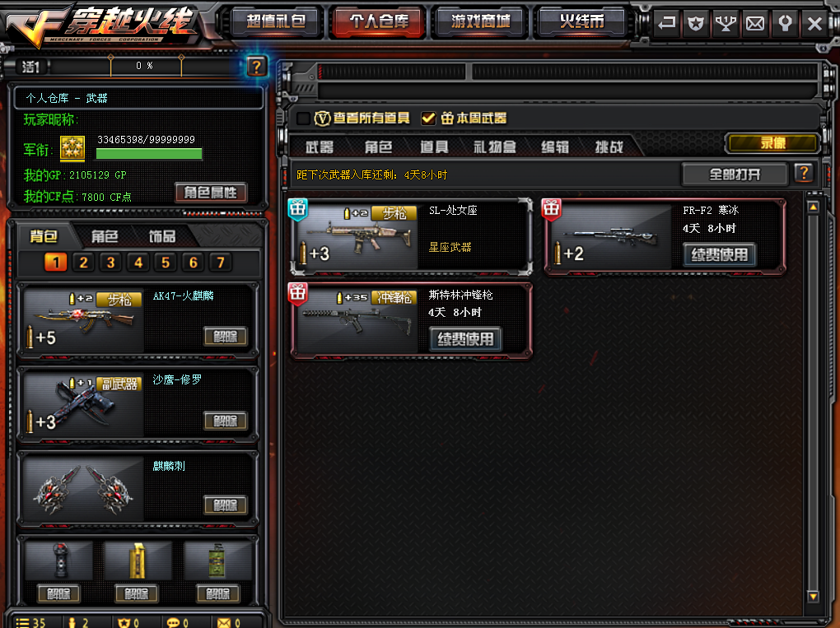Viewport: 840px width, 628px height.
Task: Open the 礼物盒 tab
Action: [494, 147]
